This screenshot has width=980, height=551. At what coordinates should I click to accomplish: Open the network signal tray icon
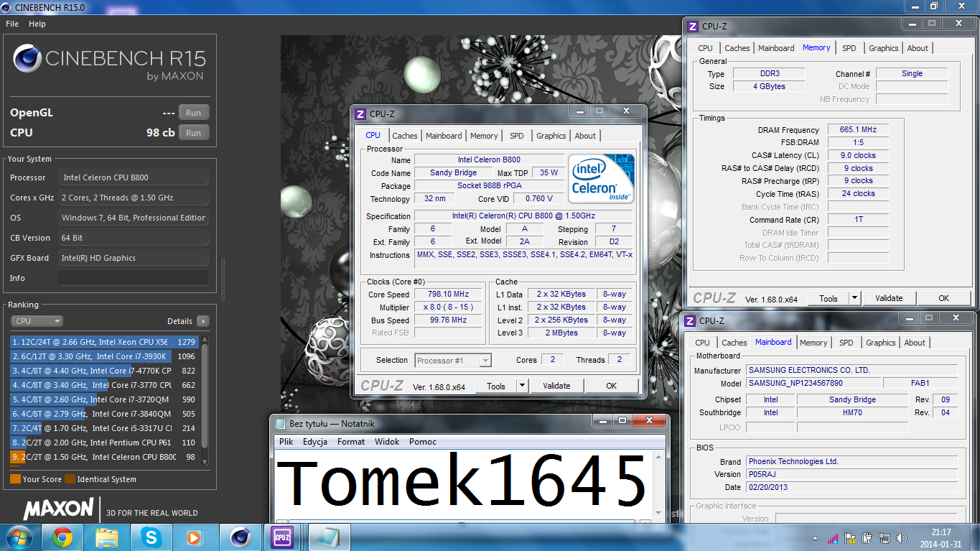click(833, 538)
